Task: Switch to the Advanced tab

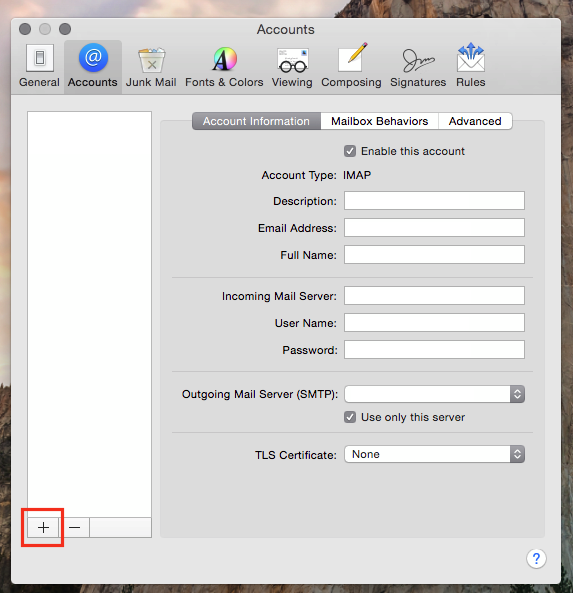Action: [x=475, y=121]
